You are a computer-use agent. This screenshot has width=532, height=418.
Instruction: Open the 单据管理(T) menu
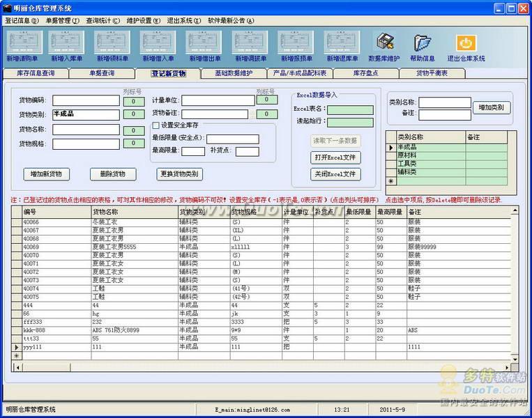(x=63, y=21)
